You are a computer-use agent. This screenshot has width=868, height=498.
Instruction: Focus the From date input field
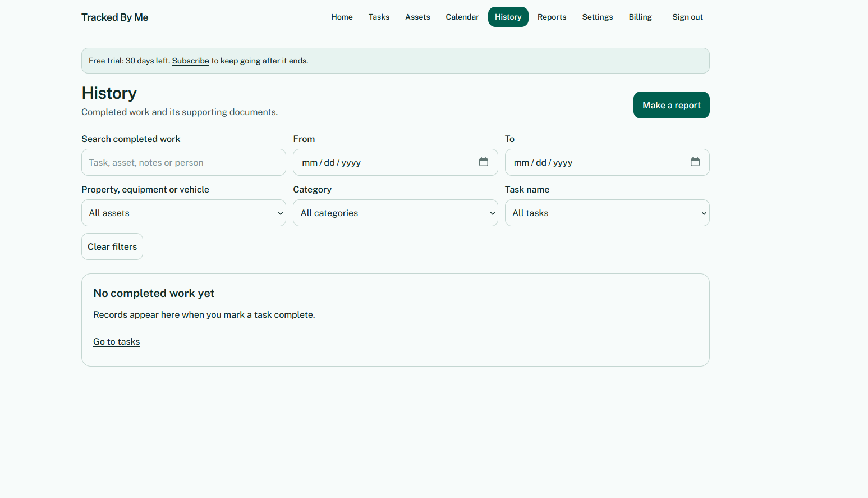[396, 162]
